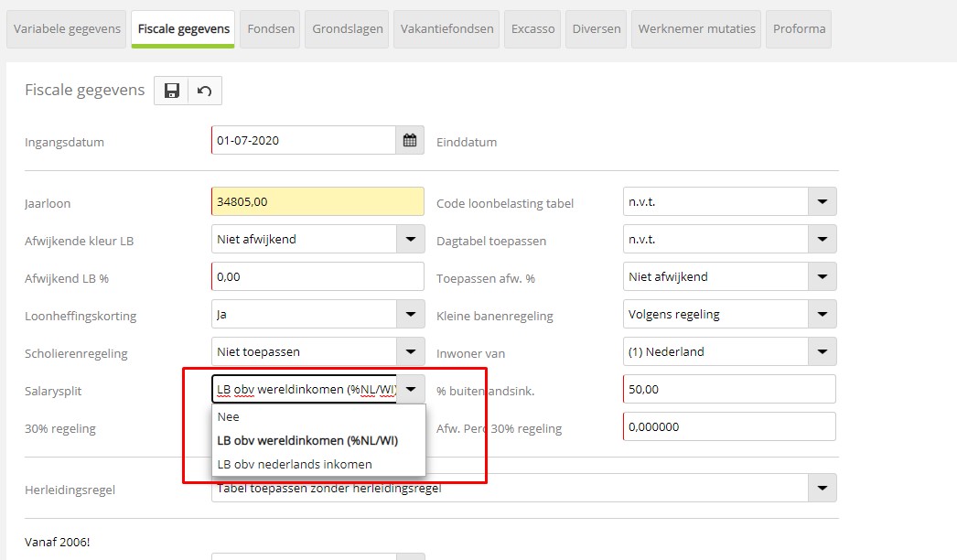Open the Werknemer mutaties tab
Screen dimensions: 957x560
697,28
